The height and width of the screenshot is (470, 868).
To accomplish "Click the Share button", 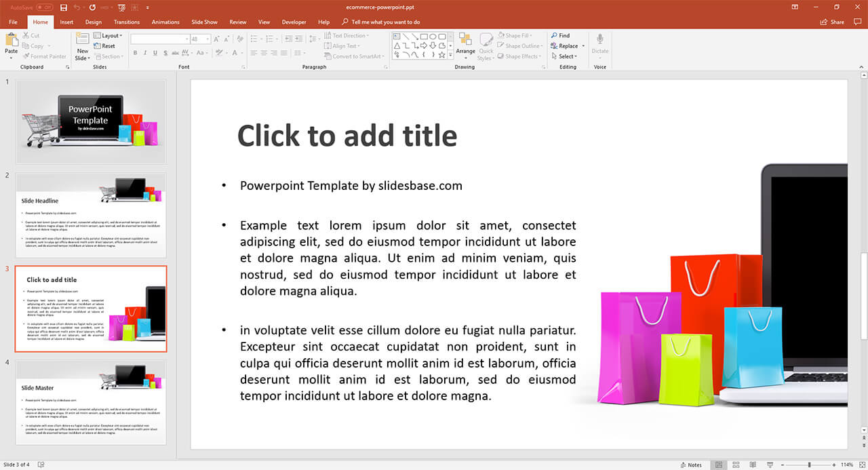I will 833,22.
